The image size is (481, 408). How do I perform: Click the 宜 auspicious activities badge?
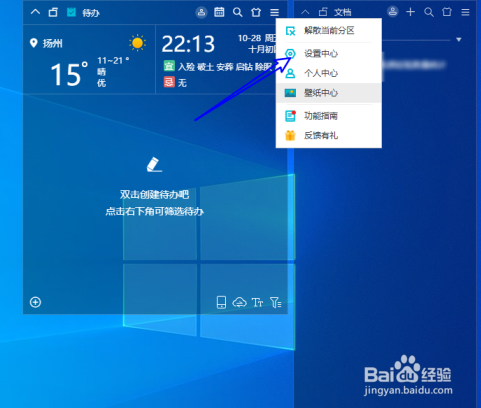[x=169, y=66]
